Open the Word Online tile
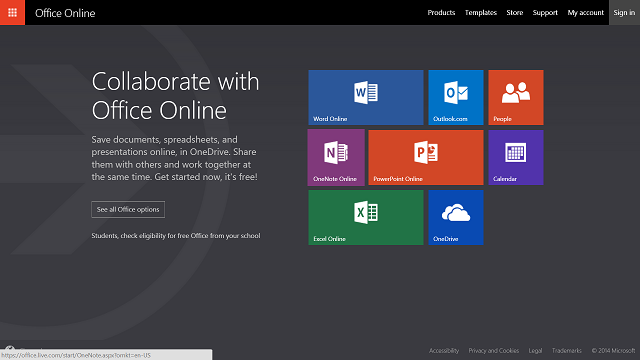The image size is (640, 360). pyautogui.click(x=366, y=97)
